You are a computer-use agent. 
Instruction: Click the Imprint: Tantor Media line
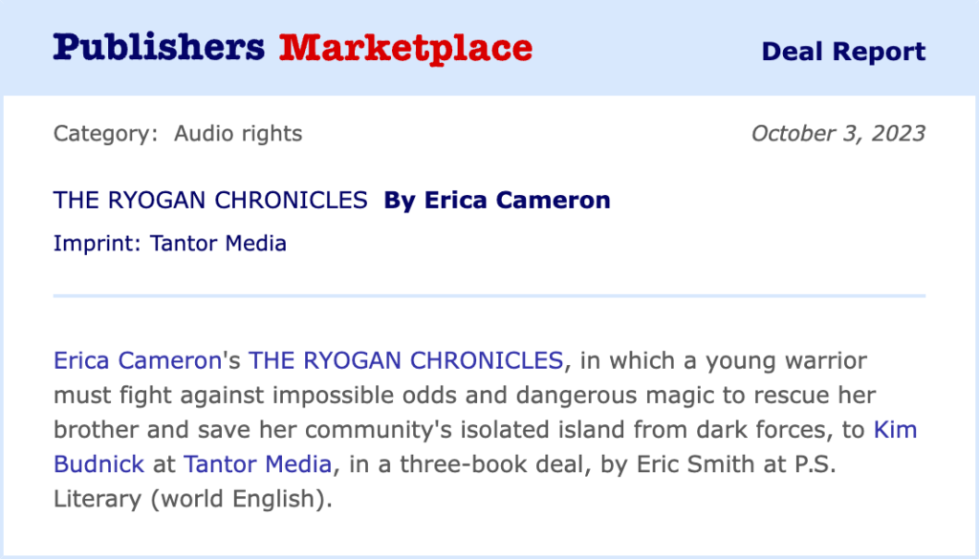pos(170,244)
